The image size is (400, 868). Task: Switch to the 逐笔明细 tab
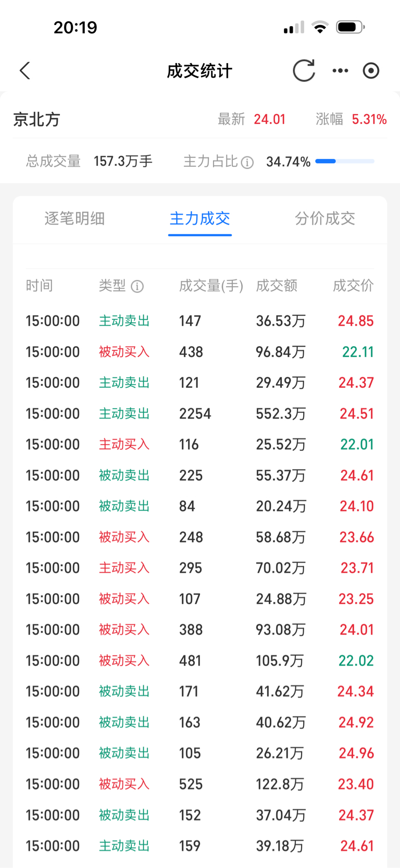tap(74, 218)
